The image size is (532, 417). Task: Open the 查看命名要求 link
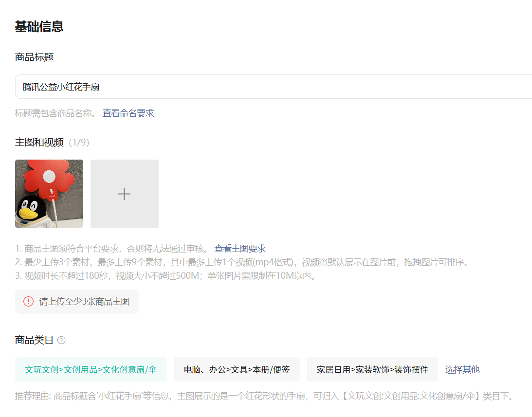coord(128,113)
